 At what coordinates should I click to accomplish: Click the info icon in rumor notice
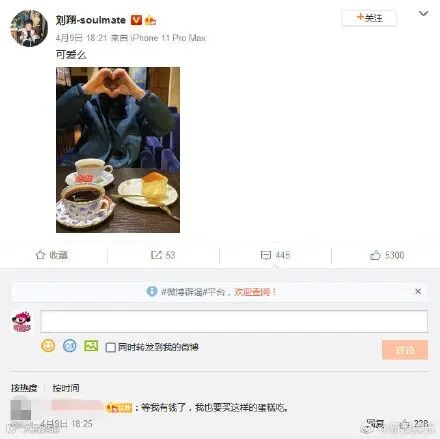coord(152,292)
